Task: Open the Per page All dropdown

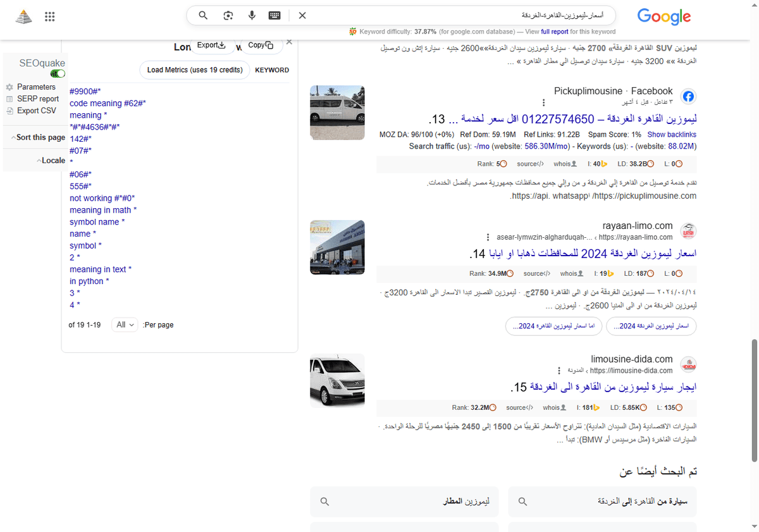Action: [125, 325]
